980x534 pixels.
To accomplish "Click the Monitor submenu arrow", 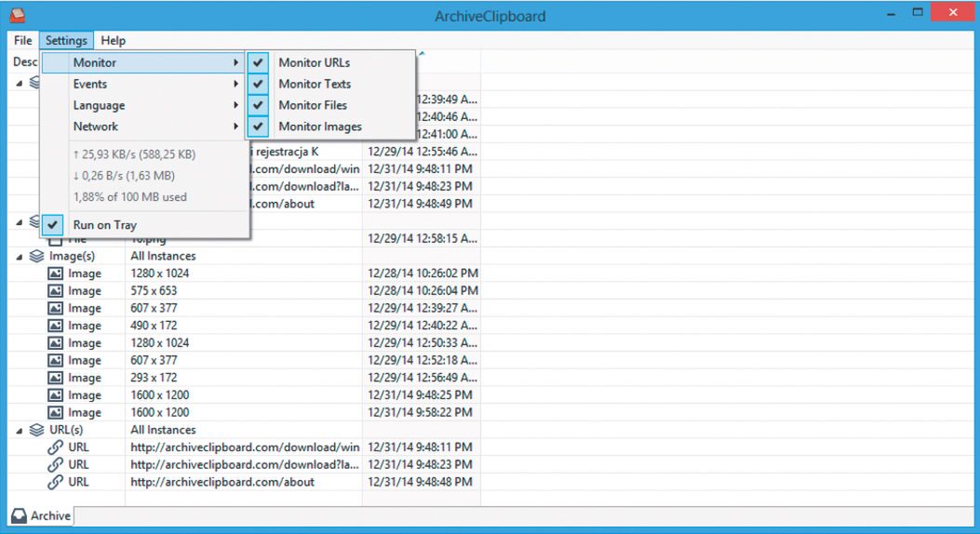I will pos(235,62).
